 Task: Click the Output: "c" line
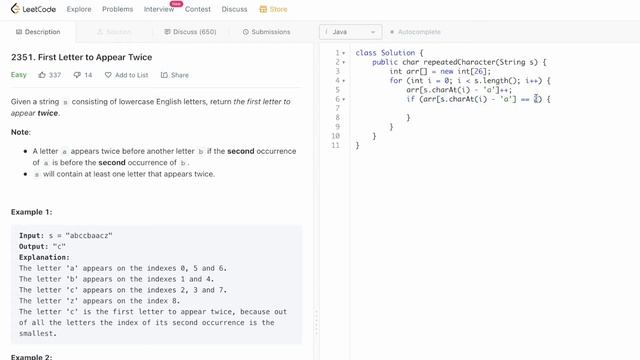(42, 247)
